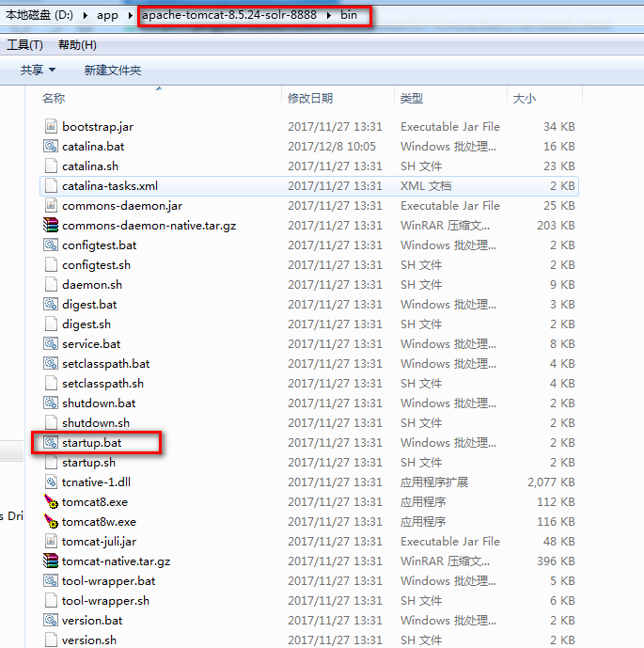This screenshot has height=648, width=644.
Task: Click the 203 KB size value
Action: [x=556, y=225]
